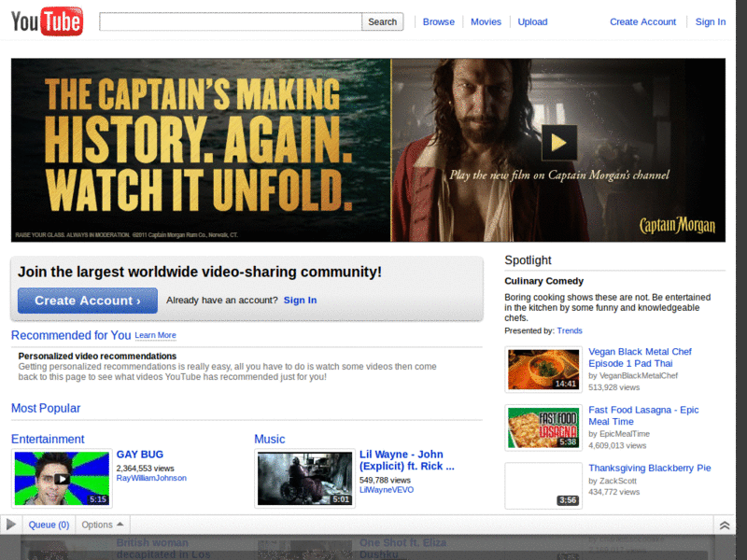Open Fast Food Lasagna thumbnail
This screenshot has width=747, height=560.
pyautogui.click(x=543, y=427)
